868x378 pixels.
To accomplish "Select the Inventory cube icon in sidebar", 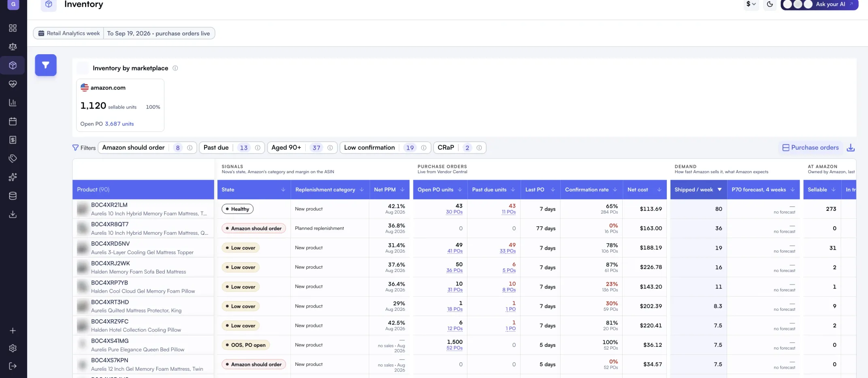I will 13,65.
